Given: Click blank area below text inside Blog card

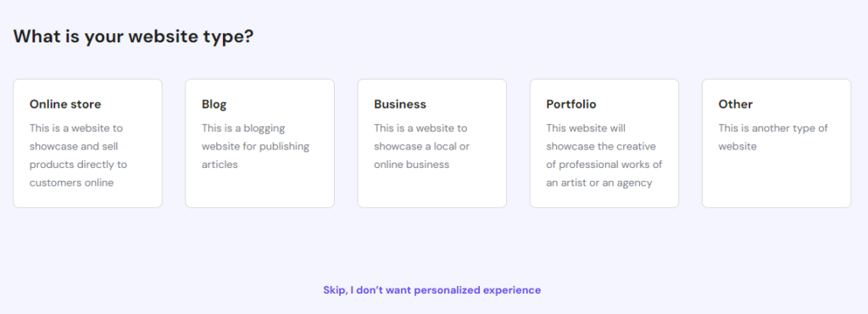Looking at the screenshot, I should coord(259,188).
